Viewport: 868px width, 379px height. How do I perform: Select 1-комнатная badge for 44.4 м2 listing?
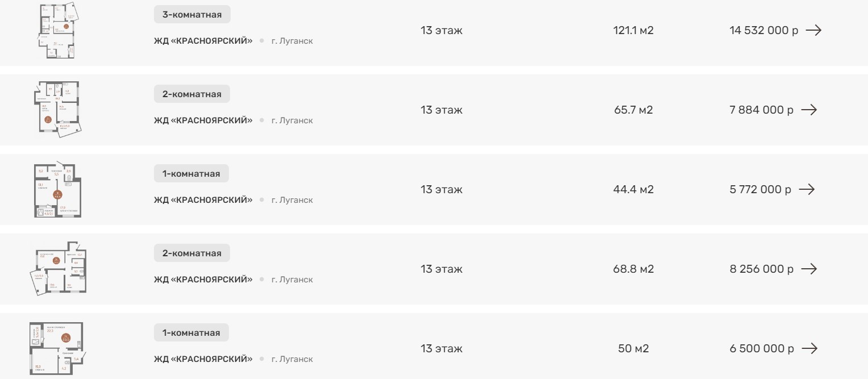pos(191,173)
